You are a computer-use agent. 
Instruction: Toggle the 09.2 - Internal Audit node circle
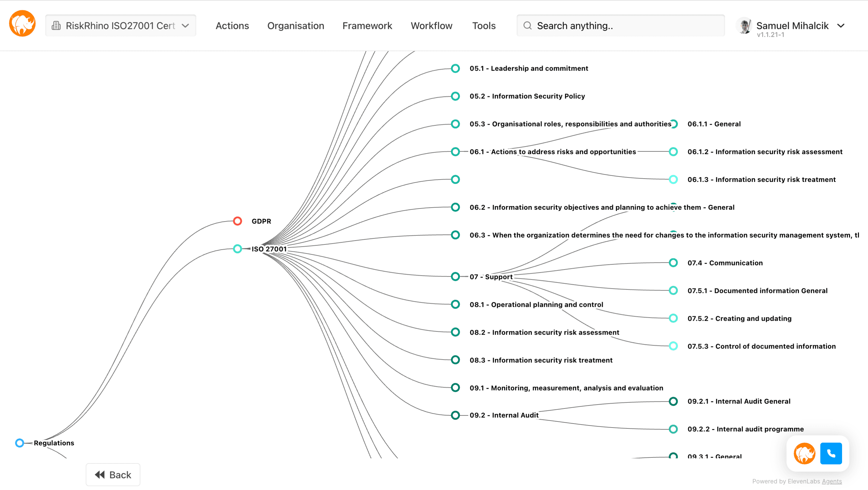[x=455, y=415]
